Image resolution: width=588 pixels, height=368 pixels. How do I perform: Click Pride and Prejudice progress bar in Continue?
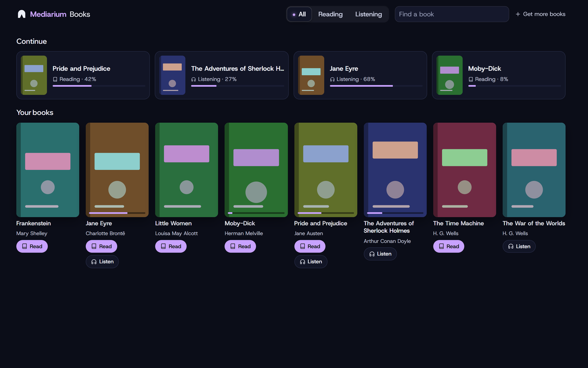pyautogui.click(x=99, y=86)
